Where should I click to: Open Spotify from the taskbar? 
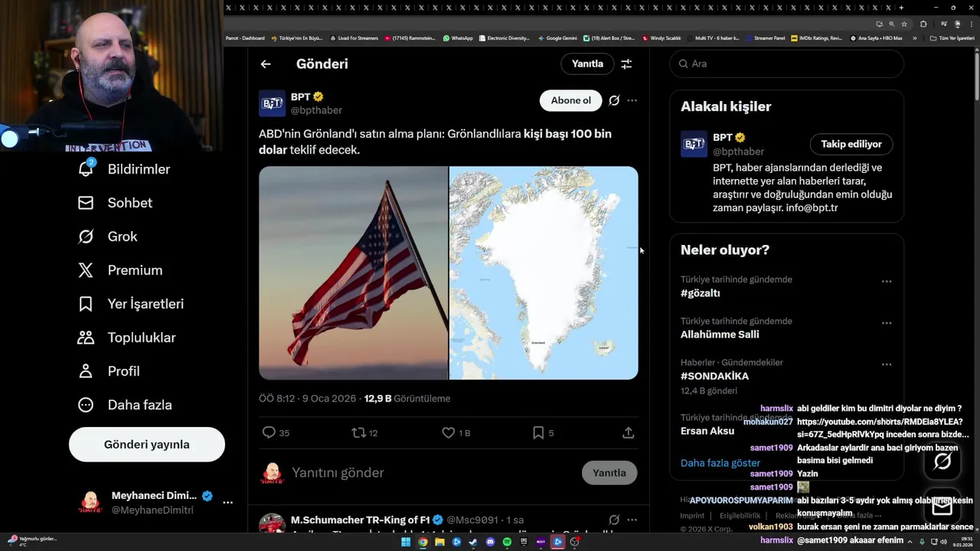pos(507,542)
